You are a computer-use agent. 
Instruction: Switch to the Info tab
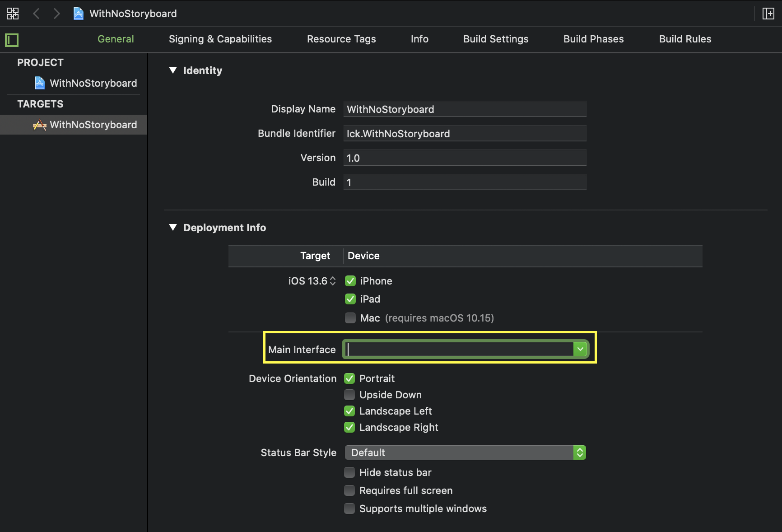coord(419,39)
